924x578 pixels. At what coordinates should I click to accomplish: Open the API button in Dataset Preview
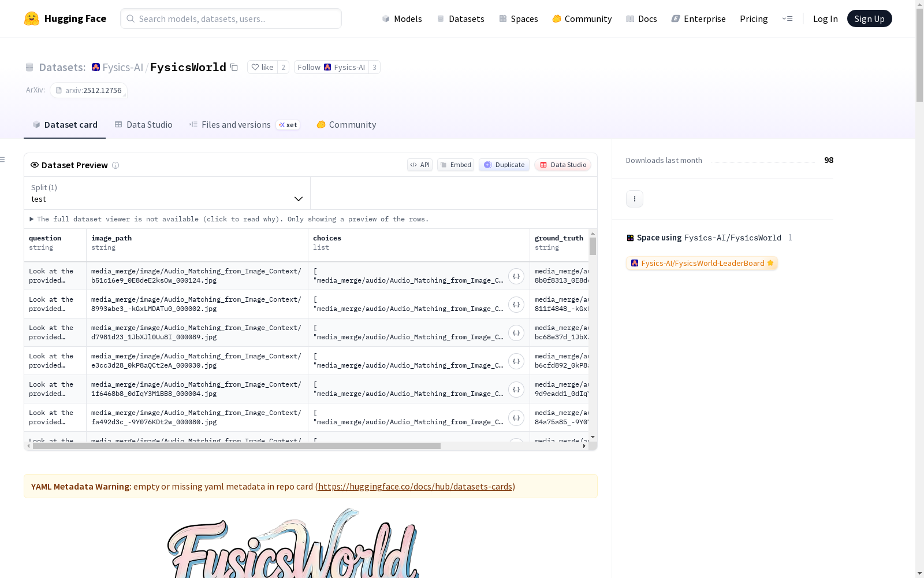click(x=420, y=165)
